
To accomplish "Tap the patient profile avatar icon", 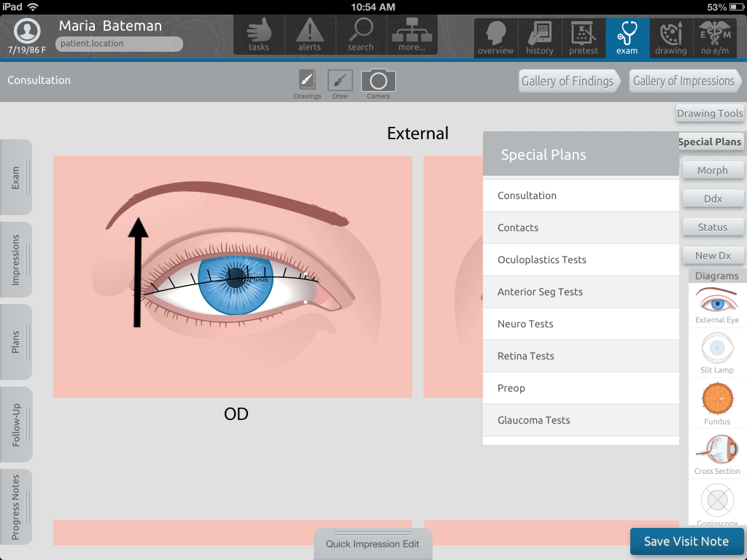I will [27, 31].
